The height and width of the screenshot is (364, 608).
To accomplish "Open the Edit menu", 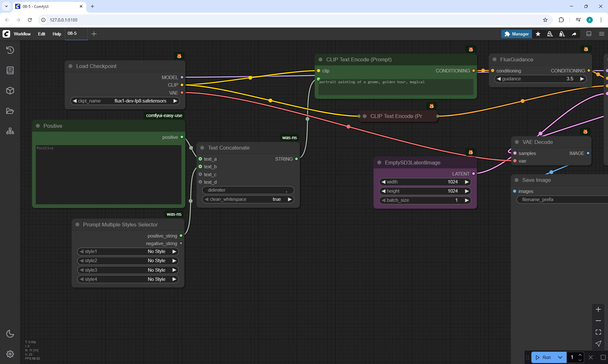I will [x=41, y=34].
